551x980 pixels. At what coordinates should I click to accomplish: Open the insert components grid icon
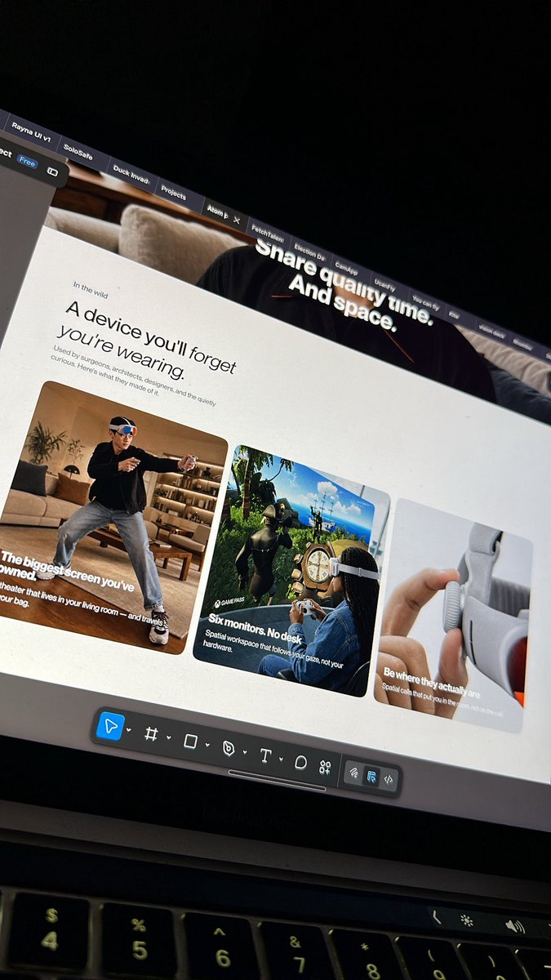coord(325,768)
